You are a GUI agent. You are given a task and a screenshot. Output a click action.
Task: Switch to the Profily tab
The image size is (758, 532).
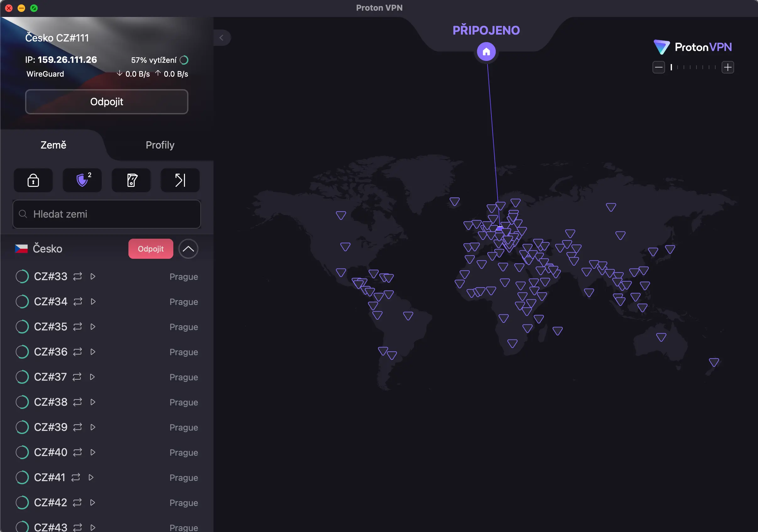point(160,145)
